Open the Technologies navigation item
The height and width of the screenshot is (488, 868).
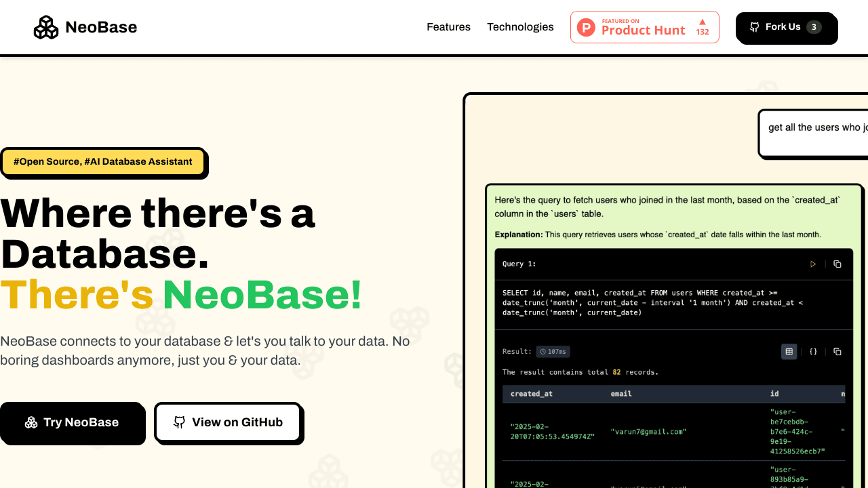520,27
